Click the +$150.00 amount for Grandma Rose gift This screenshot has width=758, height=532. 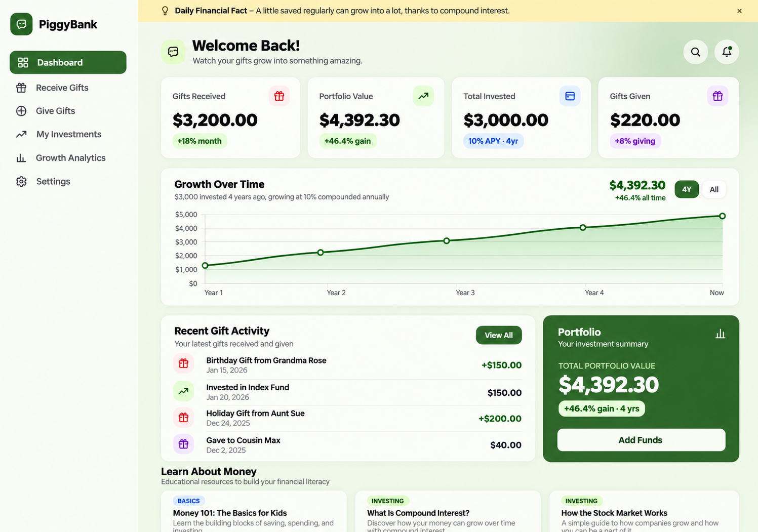(501, 365)
